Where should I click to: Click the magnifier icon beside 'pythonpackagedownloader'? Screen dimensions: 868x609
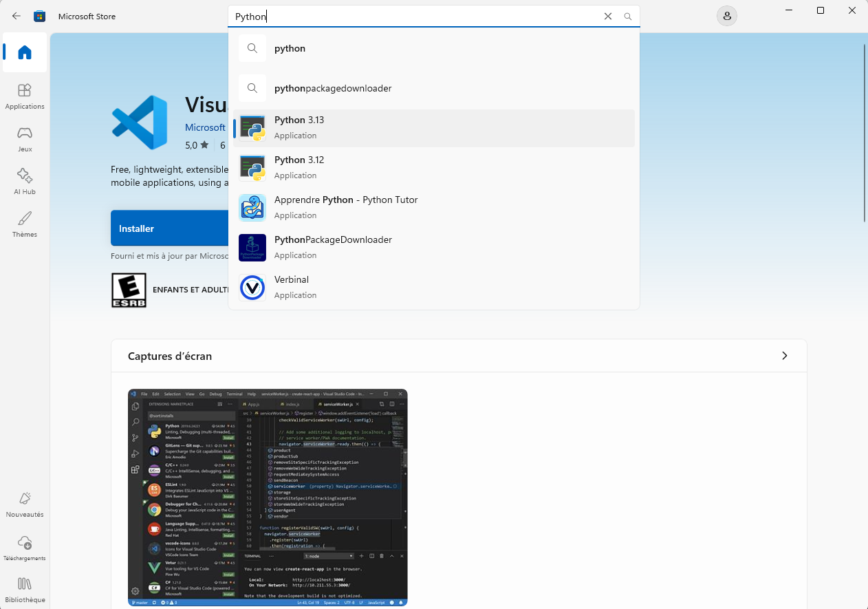coord(252,88)
